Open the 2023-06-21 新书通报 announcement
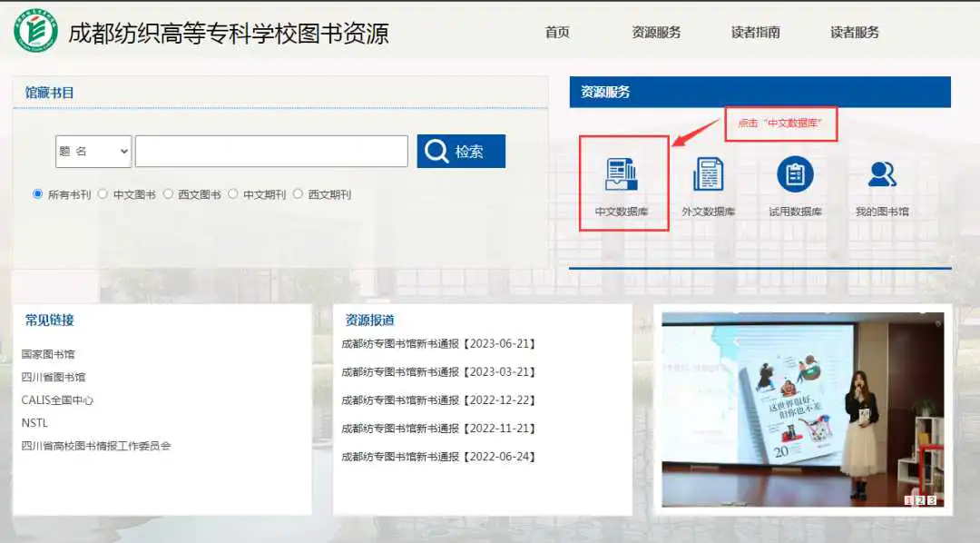Image resolution: width=980 pixels, height=543 pixels. tap(439, 344)
